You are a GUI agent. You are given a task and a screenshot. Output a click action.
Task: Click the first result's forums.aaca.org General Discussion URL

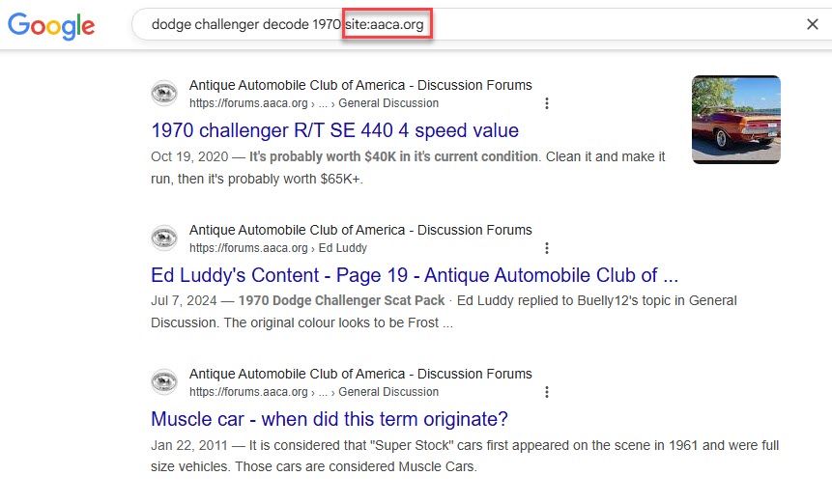tap(314, 103)
